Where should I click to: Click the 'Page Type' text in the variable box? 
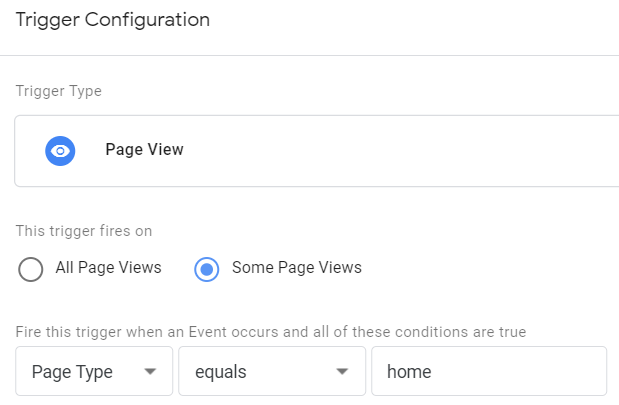click(x=72, y=373)
